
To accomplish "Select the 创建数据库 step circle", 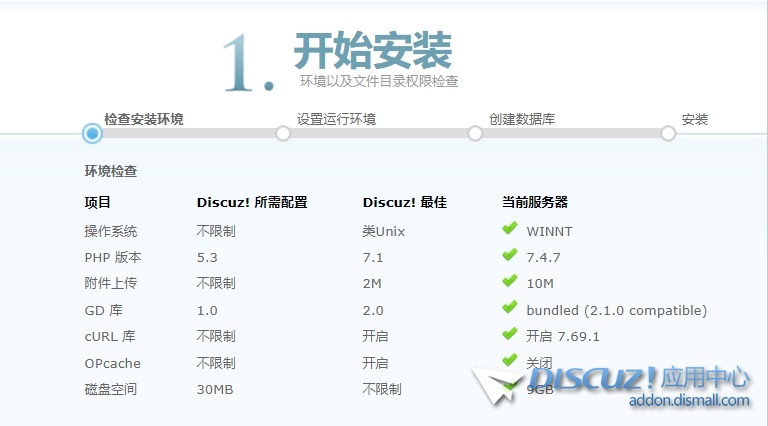I will tap(475, 133).
